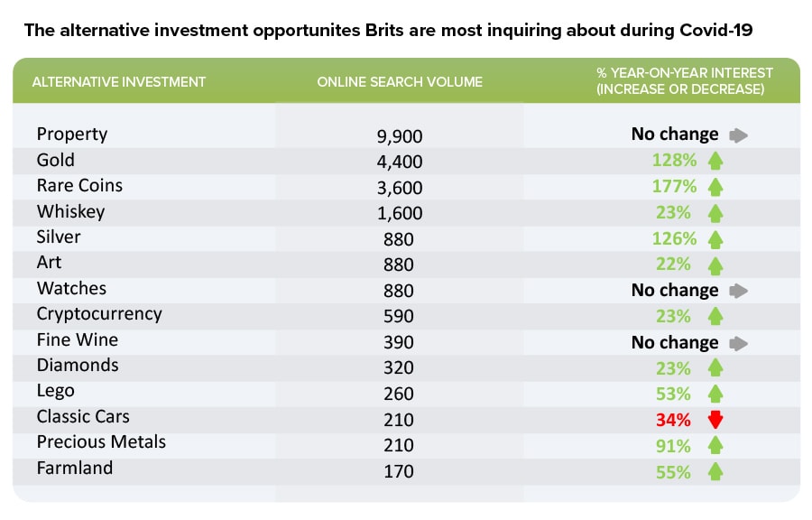
Task: Select the Alternative Investment column header
Action: pyautogui.click(x=119, y=82)
